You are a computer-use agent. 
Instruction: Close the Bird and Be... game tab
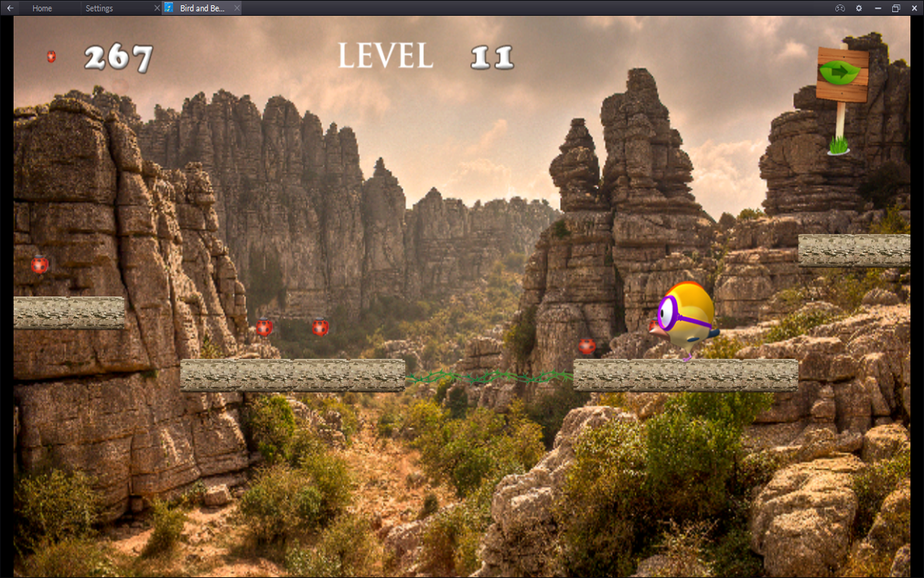pyautogui.click(x=237, y=8)
